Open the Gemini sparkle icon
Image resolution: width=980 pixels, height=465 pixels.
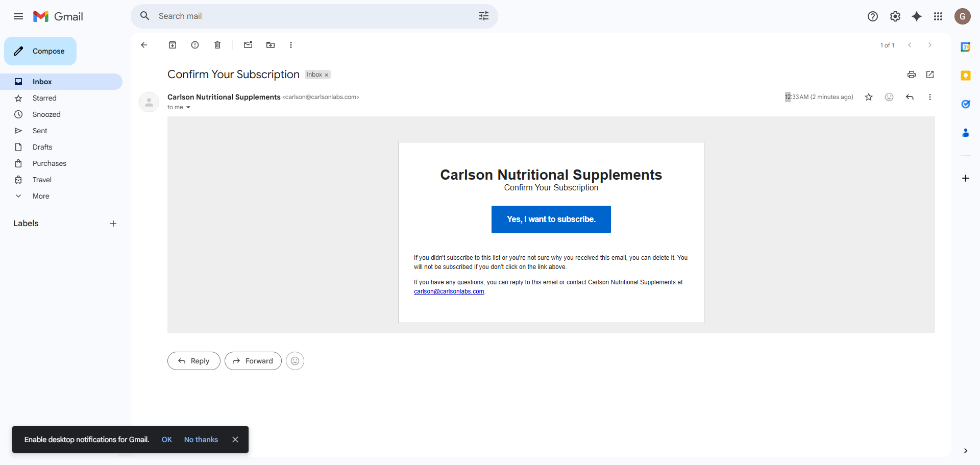click(917, 16)
